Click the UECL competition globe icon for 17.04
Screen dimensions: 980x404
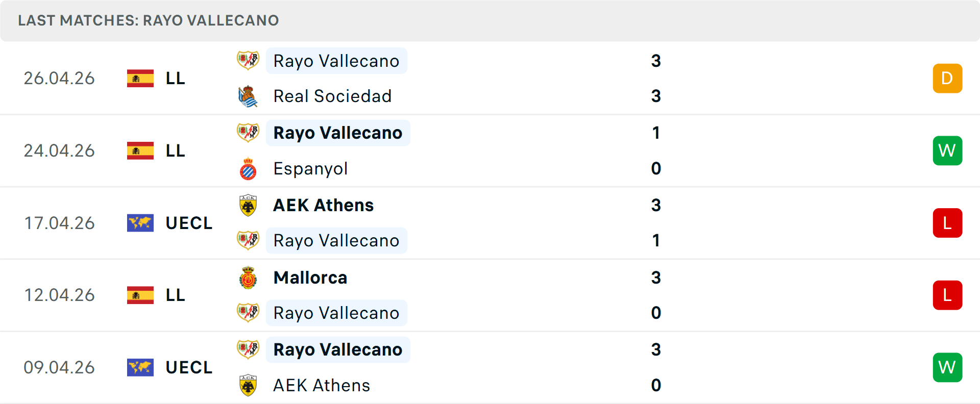click(x=140, y=223)
